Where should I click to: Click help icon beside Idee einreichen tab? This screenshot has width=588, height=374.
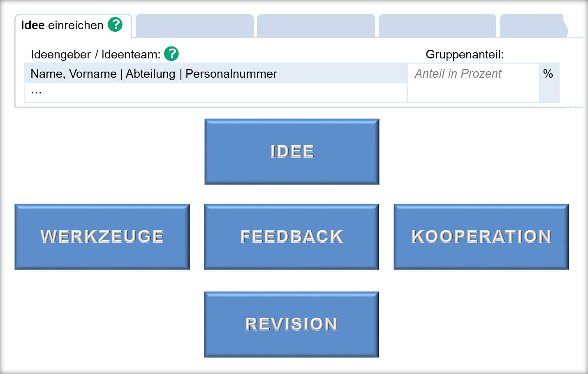(115, 25)
